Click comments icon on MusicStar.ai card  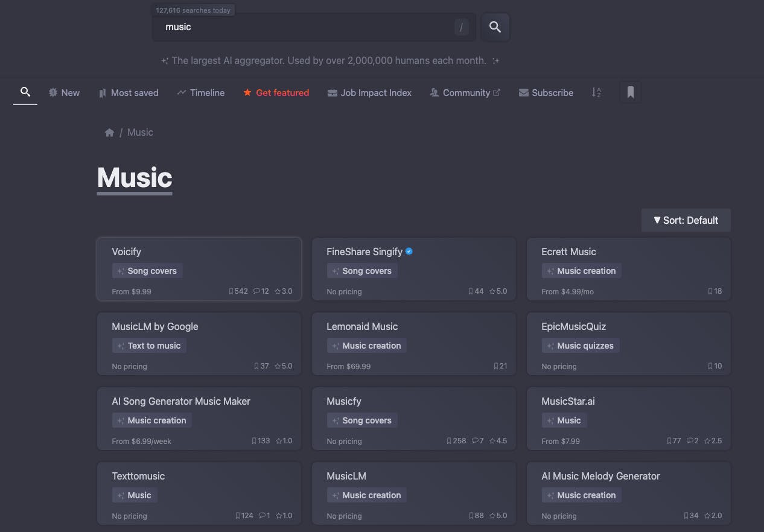point(690,441)
